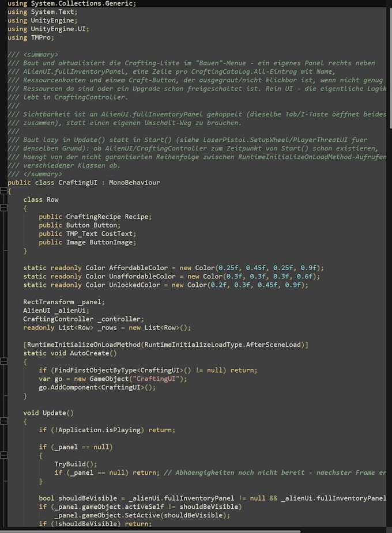Viewport: 392px width, 533px height.
Task: Click the "CraftingUI" string literal
Action: click(156, 379)
